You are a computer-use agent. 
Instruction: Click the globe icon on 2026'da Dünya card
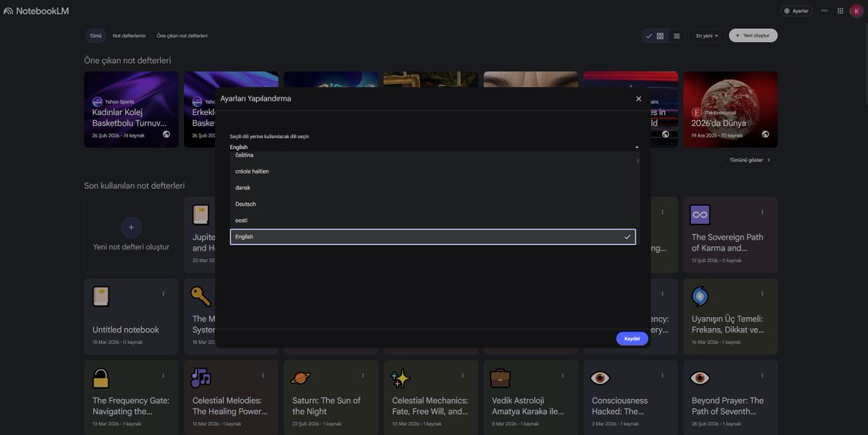765,134
